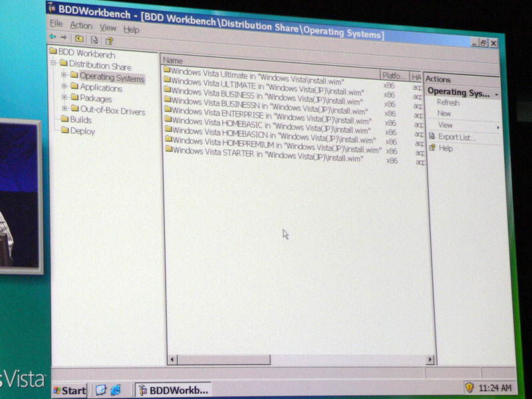532x399 pixels.
Task: Select Applications folder in the tree
Action: (101, 88)
